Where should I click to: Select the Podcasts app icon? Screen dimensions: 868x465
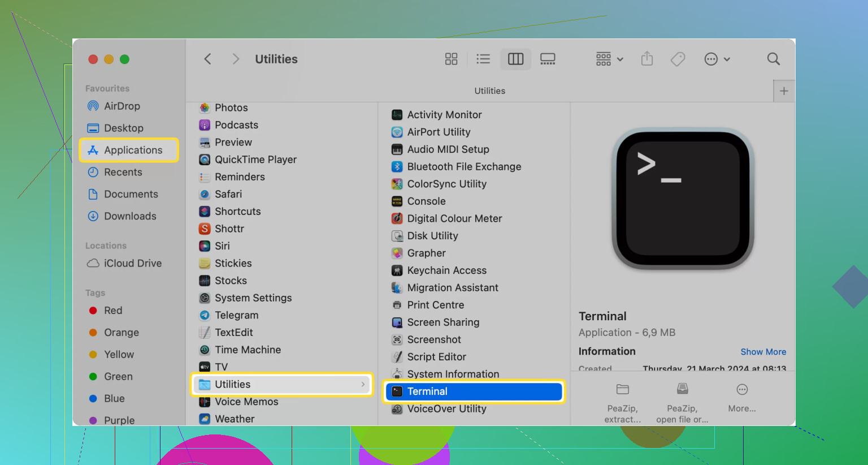tap(205, 125)
